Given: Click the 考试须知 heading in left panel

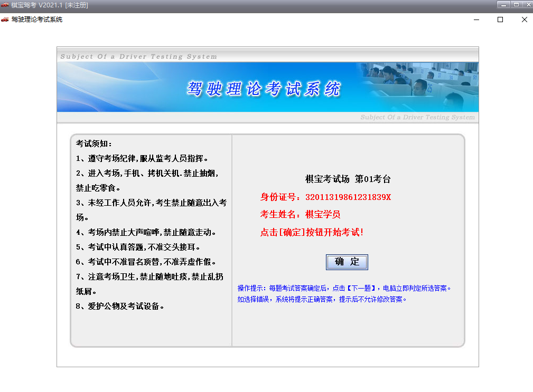Looking at the screenshot, I should (94, 144).
